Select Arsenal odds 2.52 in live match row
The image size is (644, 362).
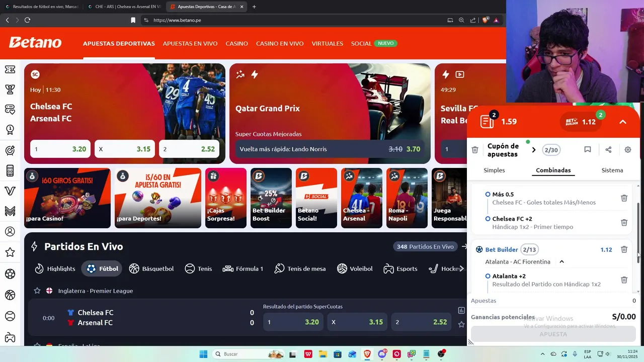[422, 322]
